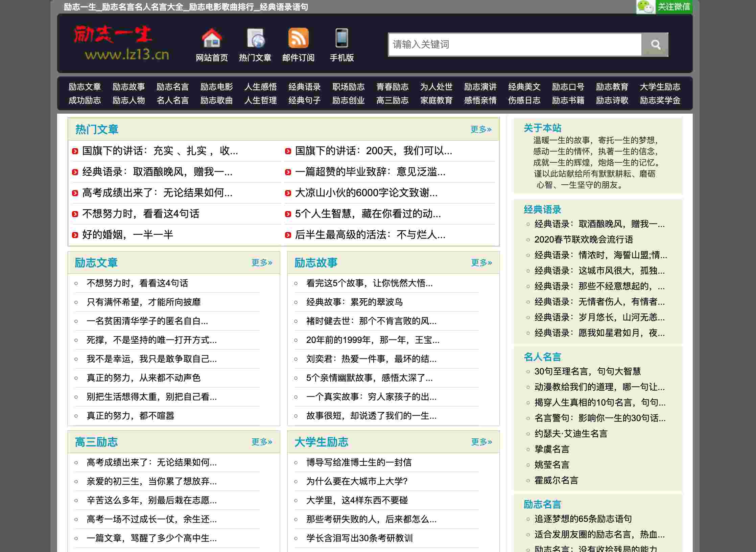Open the 手机版 phone icon

tap(341, 38)
